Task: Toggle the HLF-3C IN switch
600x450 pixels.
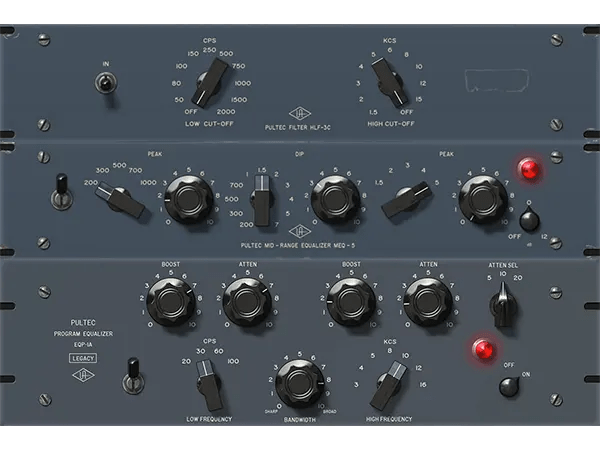Action: coord(106,83)
